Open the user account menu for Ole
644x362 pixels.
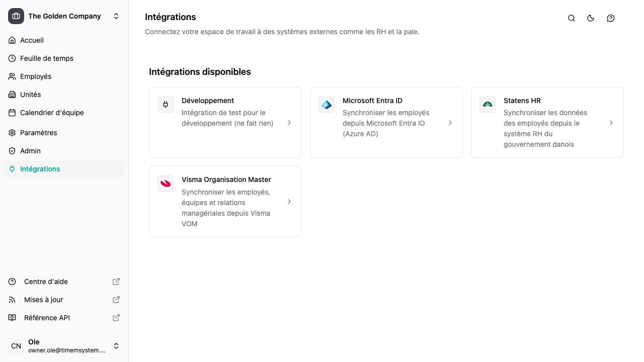(64, 346)
